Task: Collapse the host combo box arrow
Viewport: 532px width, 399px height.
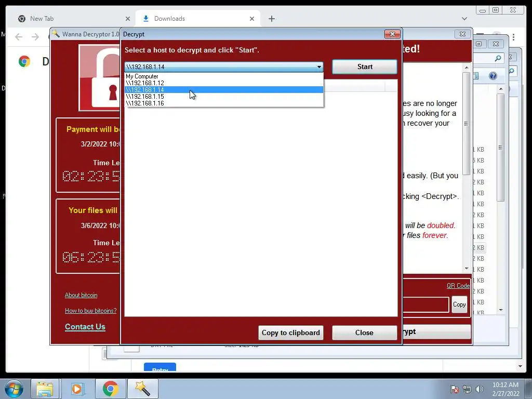Action: pyautogui.click(x=319, y=67)
